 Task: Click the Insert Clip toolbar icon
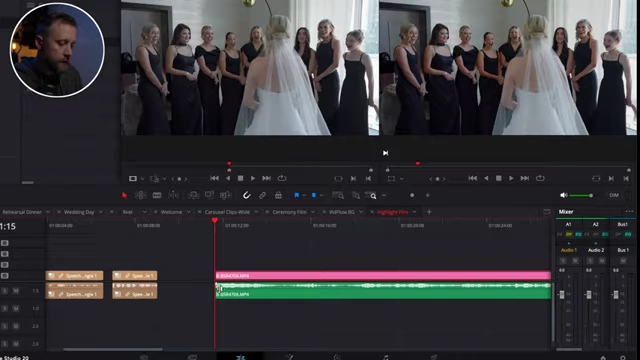(193, 195)
